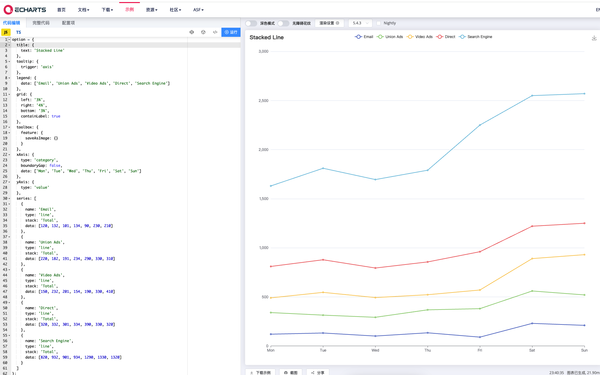
Task: Click containLabel: true in code
Action: pyautogui.click(x=40, y=116)
